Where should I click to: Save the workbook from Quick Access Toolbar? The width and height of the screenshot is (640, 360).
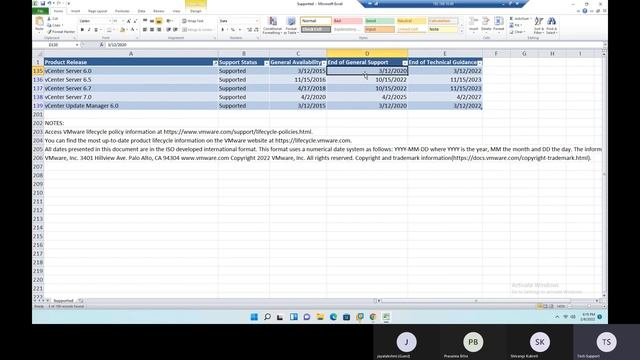coord(42,3)
